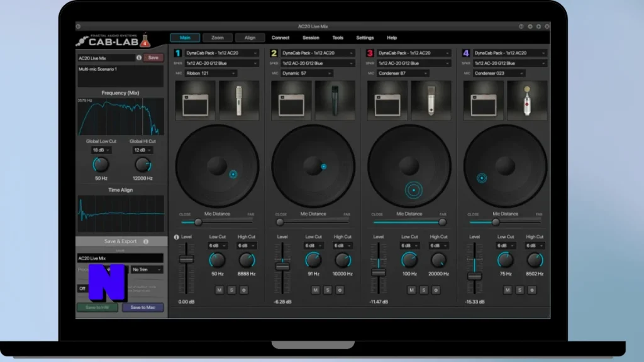Mute channel 1 with M button
The height and width of the screenshot is (362, 644).
219,290
